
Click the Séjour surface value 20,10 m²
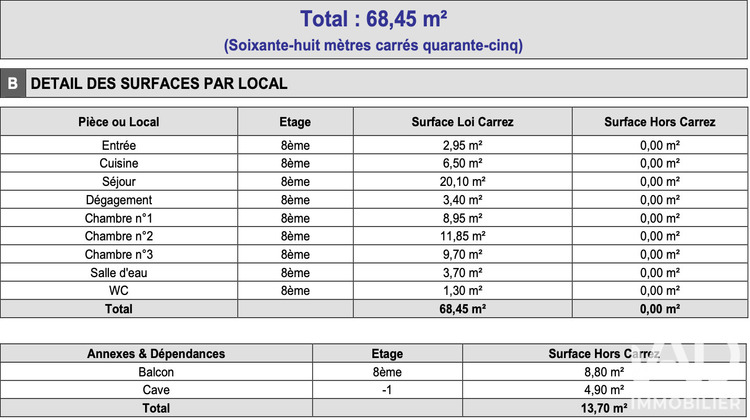tap(463, 182)
